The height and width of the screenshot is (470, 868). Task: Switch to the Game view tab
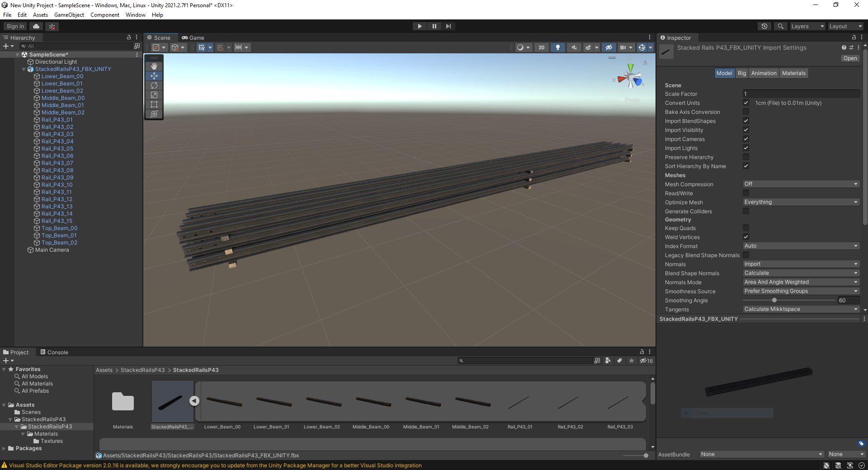click(193, 38)
